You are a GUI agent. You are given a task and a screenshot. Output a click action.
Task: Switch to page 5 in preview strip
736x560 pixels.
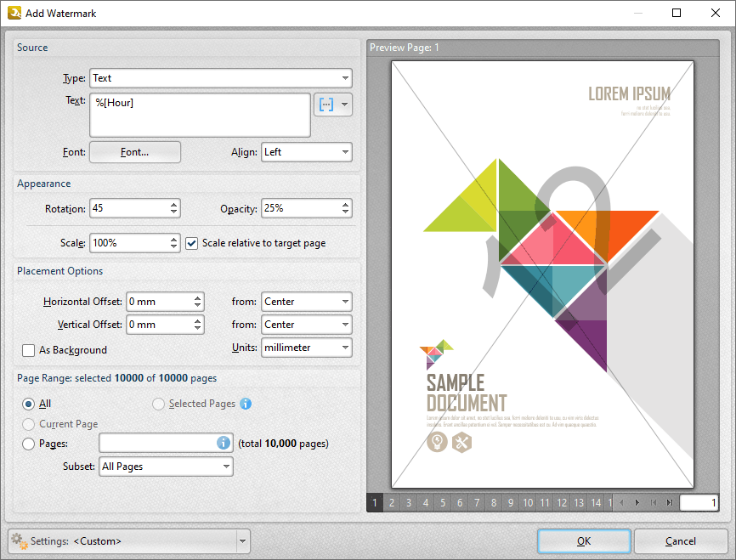(x=443, y=503)
